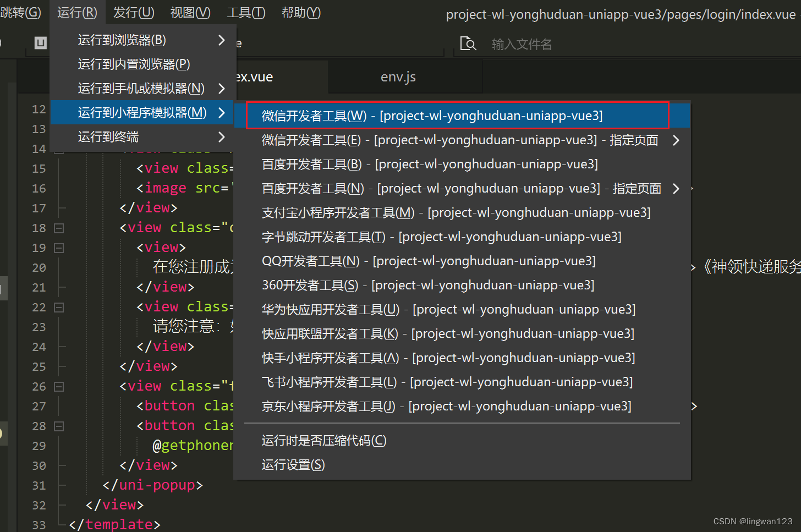Viewport: 801px width, 532px height.
Task: Collapse the code fold at line 18
Action: 59,228
